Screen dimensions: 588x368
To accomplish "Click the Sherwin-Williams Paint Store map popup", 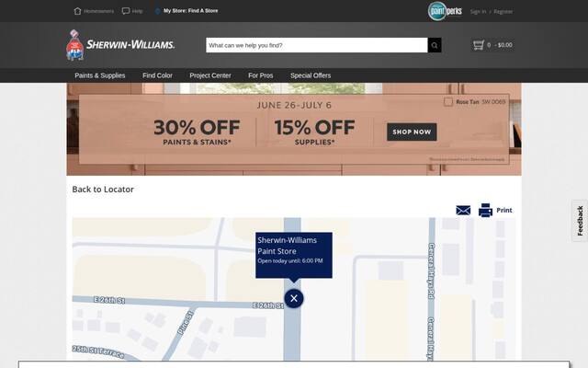I will [x=294, y=256].
